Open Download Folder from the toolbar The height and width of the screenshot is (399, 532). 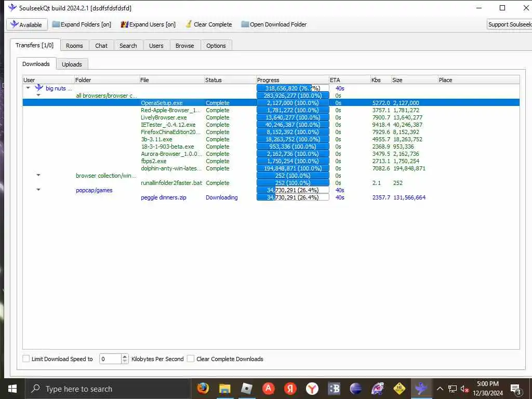[274, 24]
